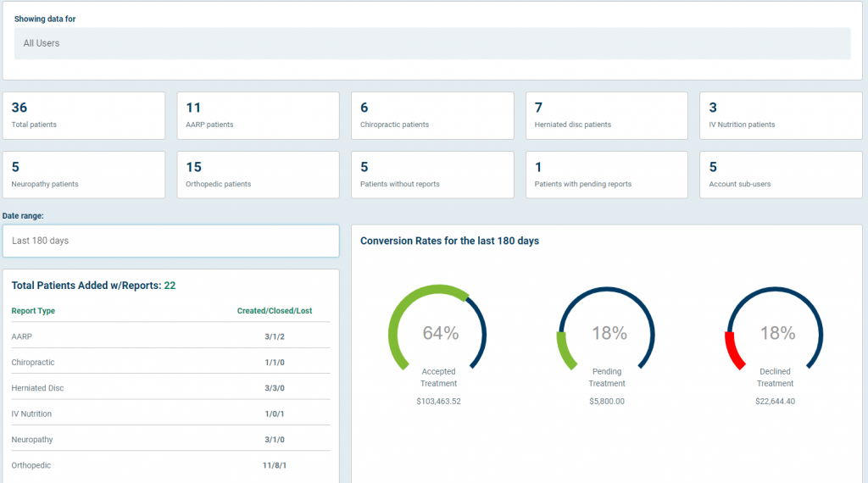Open the Last 180 days date range dropdown
Viewport: 868px width, 483px height.
[x=170, y=241]
